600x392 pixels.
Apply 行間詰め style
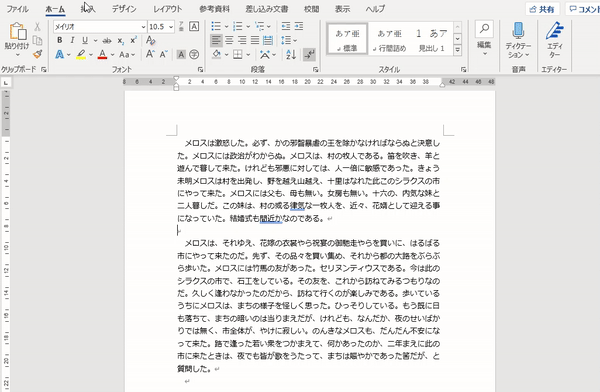pos(389,39)
